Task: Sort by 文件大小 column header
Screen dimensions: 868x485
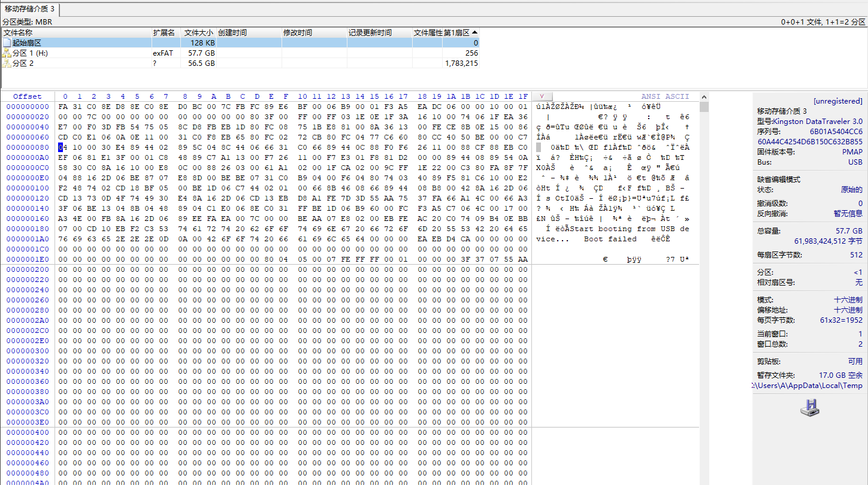Action: 198,32
